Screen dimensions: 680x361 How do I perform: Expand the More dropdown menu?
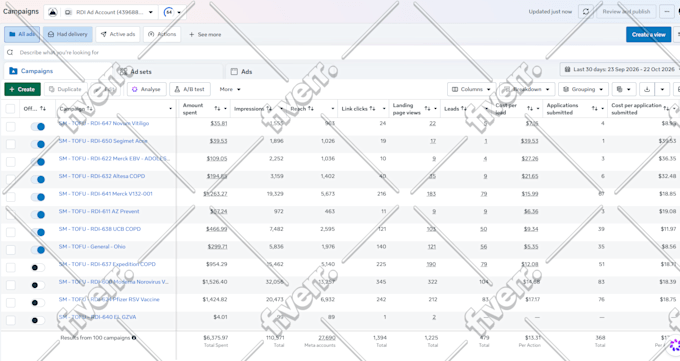click(x=230, y=89)
